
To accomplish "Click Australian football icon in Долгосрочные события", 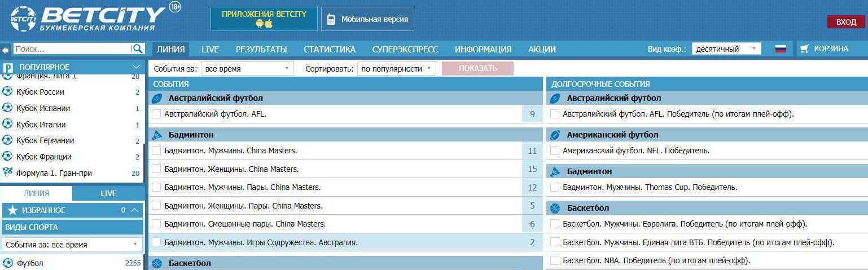I will [x=555, y=98].
